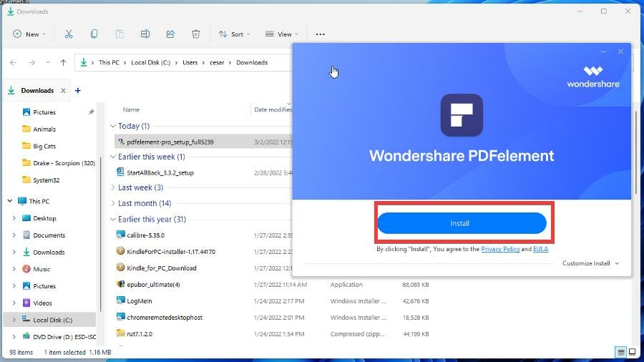Image resolution: width=644 pixels, height=362 pixels.
Task: Open the New menu
Action: click(x=29, y=34)
